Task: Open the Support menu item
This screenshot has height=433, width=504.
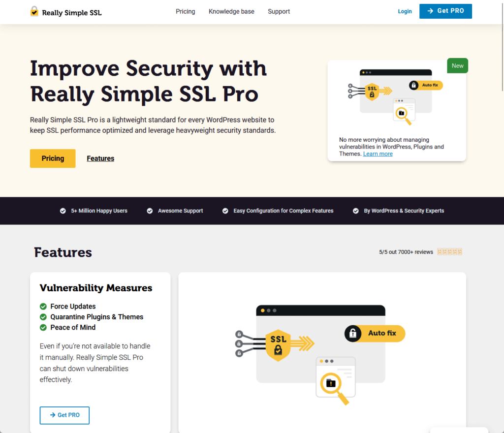Action: coord(279,12)
